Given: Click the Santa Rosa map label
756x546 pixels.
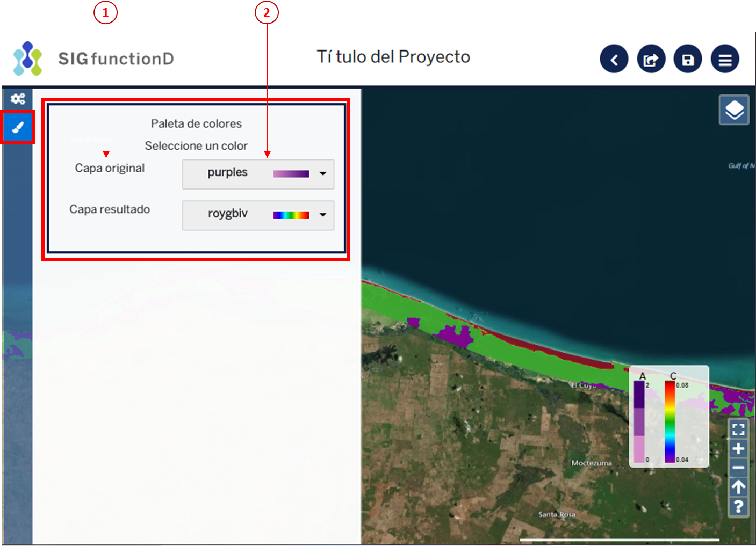Looking at the screenshot, I should (557, 514).
